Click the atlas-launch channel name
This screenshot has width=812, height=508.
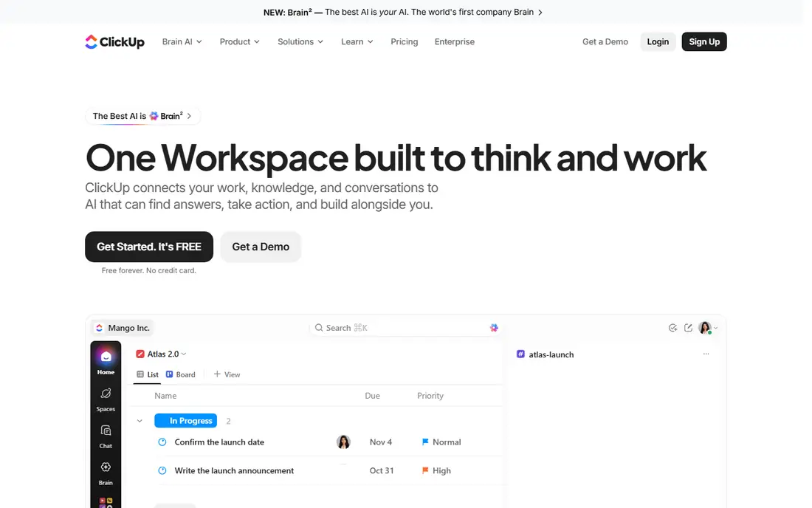[551, 354]
